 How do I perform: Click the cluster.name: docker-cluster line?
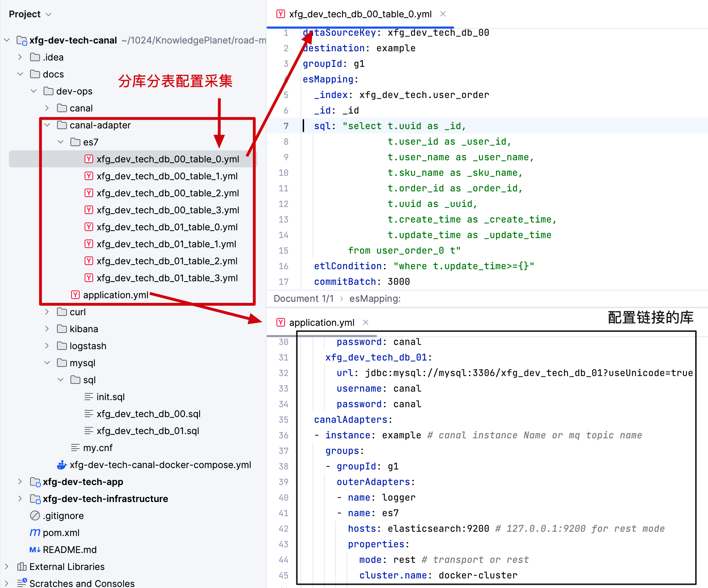pyautogui.click(x=438, y=575)
